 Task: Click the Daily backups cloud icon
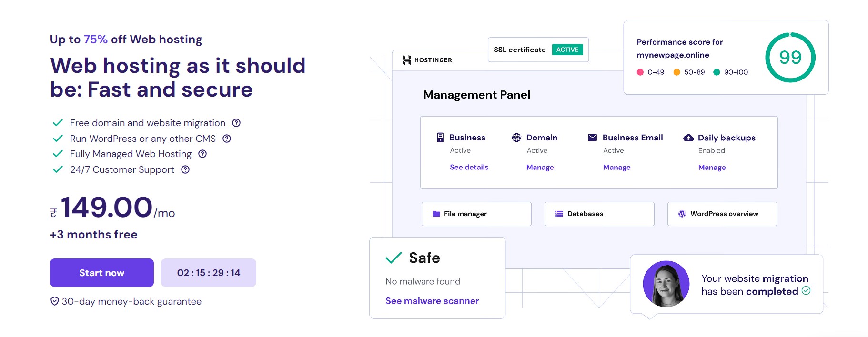point(688,138)
